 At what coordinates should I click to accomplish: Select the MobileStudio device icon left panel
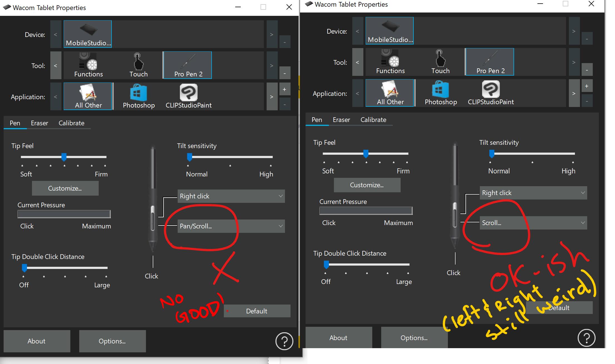[88, 33]
